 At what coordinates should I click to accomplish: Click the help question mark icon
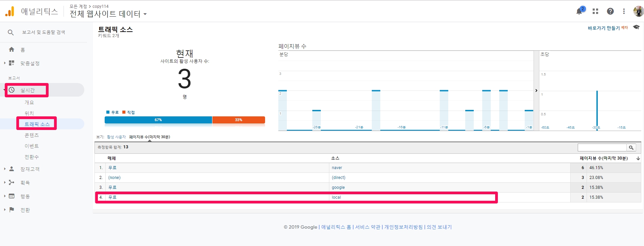click(610, 11)
